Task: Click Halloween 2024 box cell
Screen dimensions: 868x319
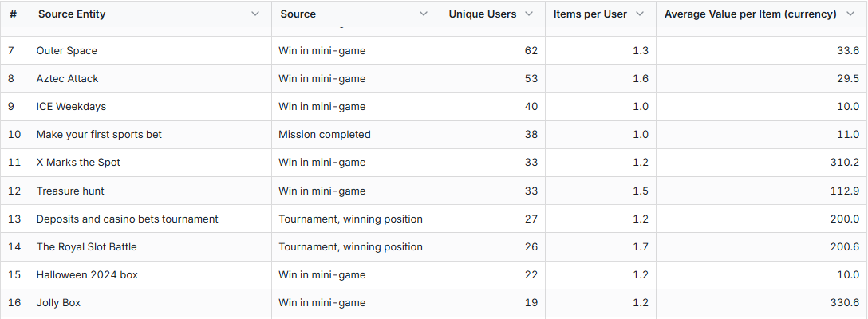Action: 87,274
